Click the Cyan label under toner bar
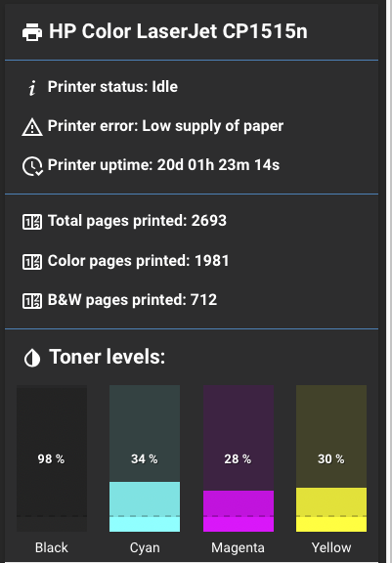The width and height of the screenshot is (392, 563). coord(145,548)
